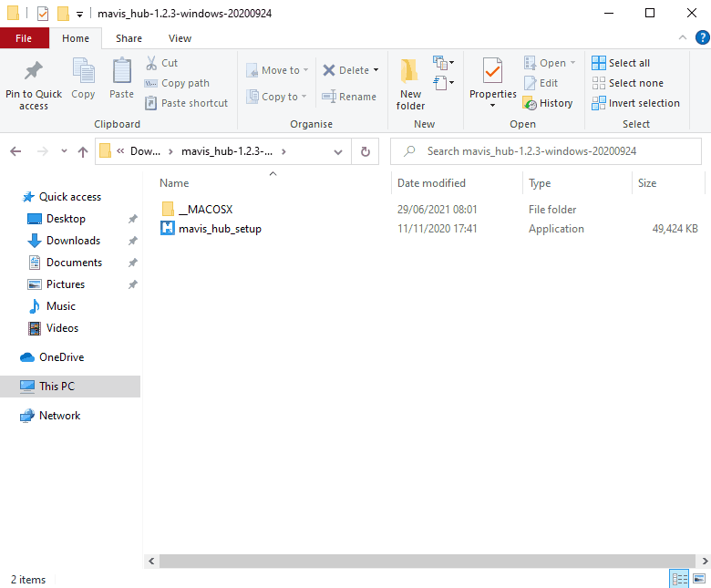
Task: Click Invert selection
Action: pyautogui.click(x=635, y=103)
